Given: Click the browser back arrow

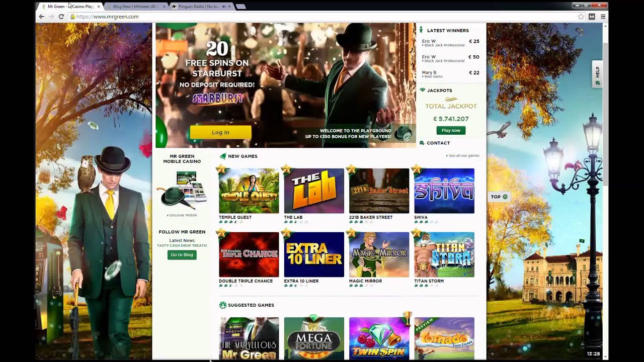Looking at the screenshot, I should (41, 17).
